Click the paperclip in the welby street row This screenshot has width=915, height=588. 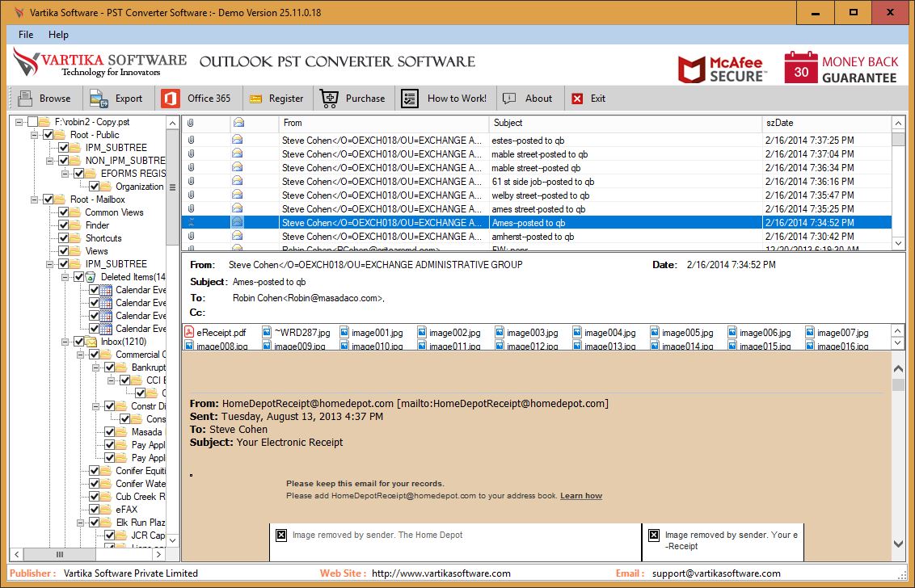pos(191,195)
